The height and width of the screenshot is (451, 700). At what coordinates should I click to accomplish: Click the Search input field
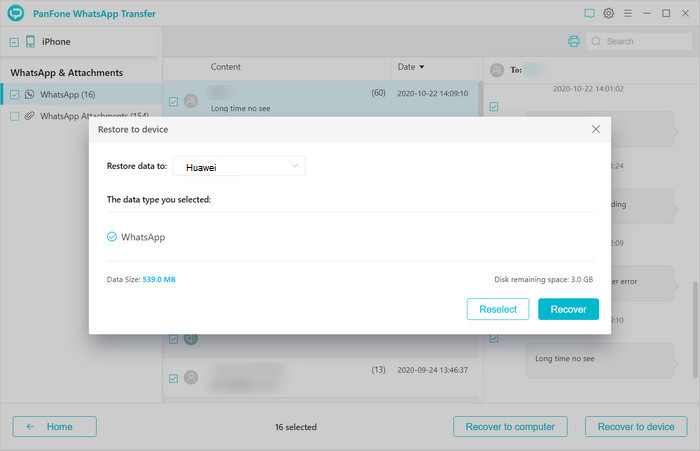point(639,42)
